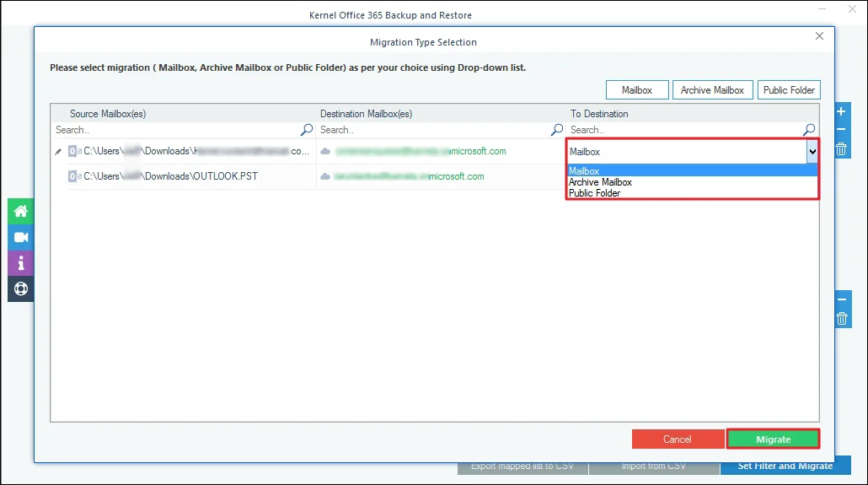Click the red Cancel button
Screen dimensions: 868x485
pyautogui.click(x=678, y=439)
